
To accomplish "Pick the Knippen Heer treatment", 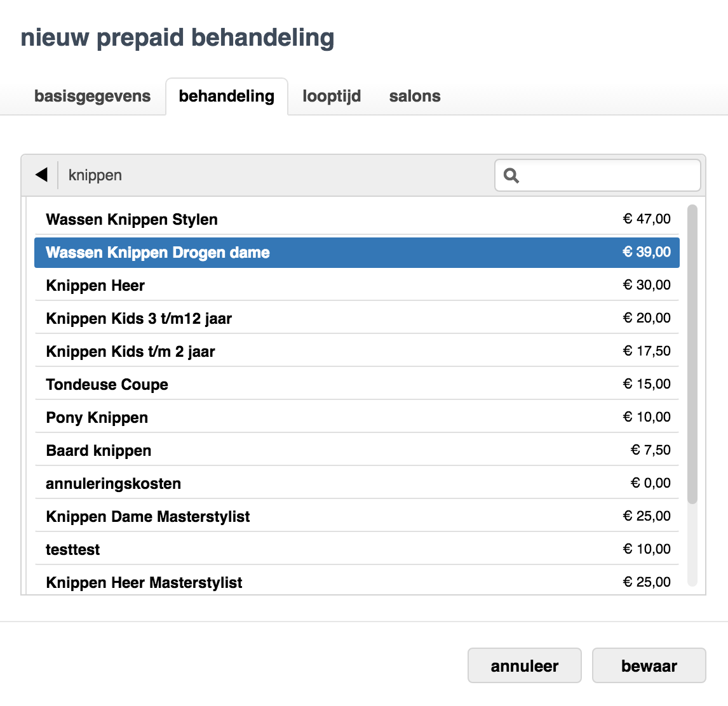I will [x=356, y=285].
